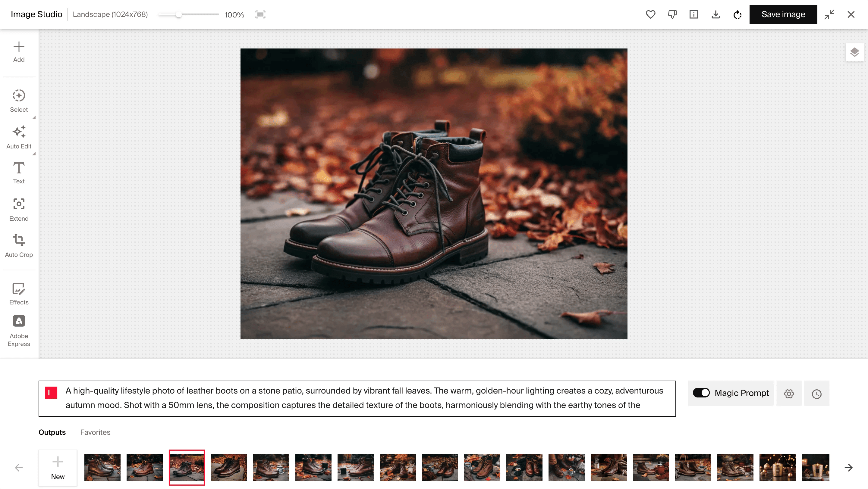The height and width of the screenshot is (489, 868).
Task: Collapse the studio with minimize arrows
Action: (x=829, y=14)
